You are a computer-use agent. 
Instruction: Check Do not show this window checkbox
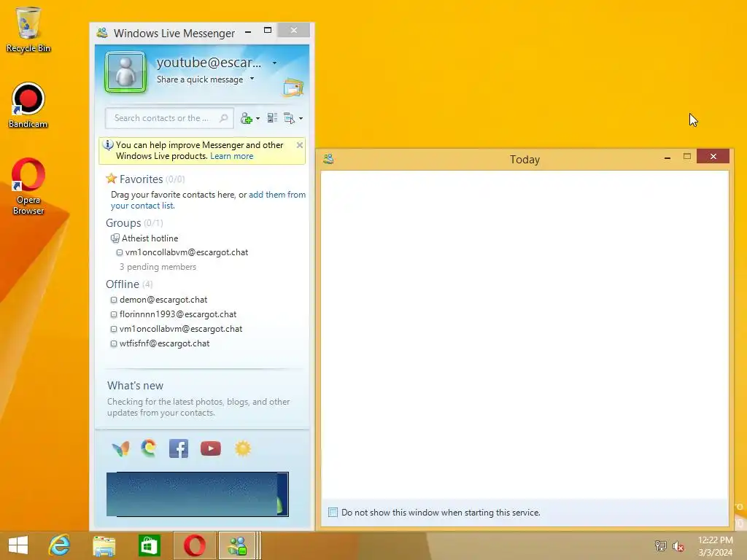(x=333, y=513)
